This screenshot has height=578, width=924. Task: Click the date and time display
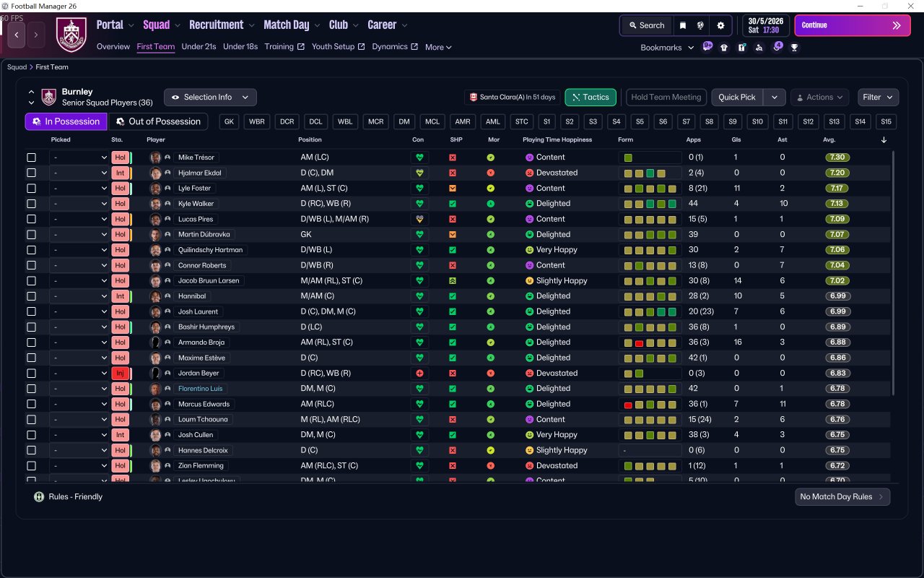click(x=766, y=25)
